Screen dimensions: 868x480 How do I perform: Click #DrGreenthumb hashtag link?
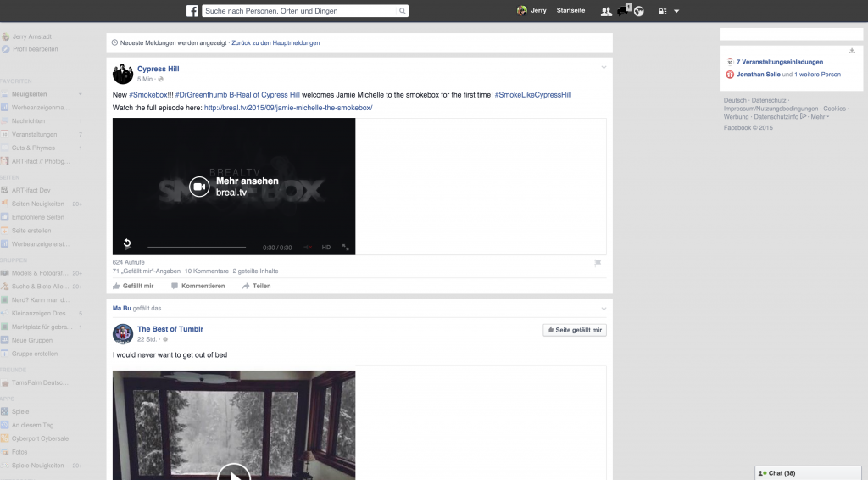point(201,95)
